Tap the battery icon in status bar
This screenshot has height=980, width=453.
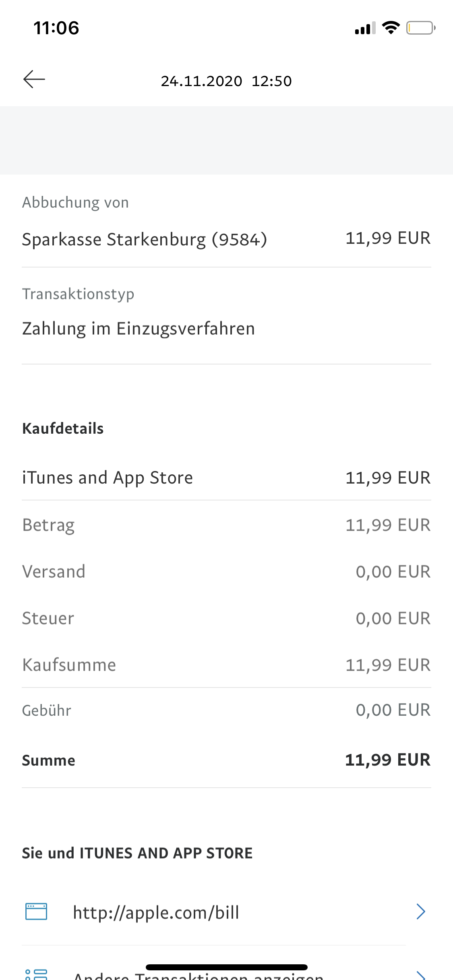(420, 28)
